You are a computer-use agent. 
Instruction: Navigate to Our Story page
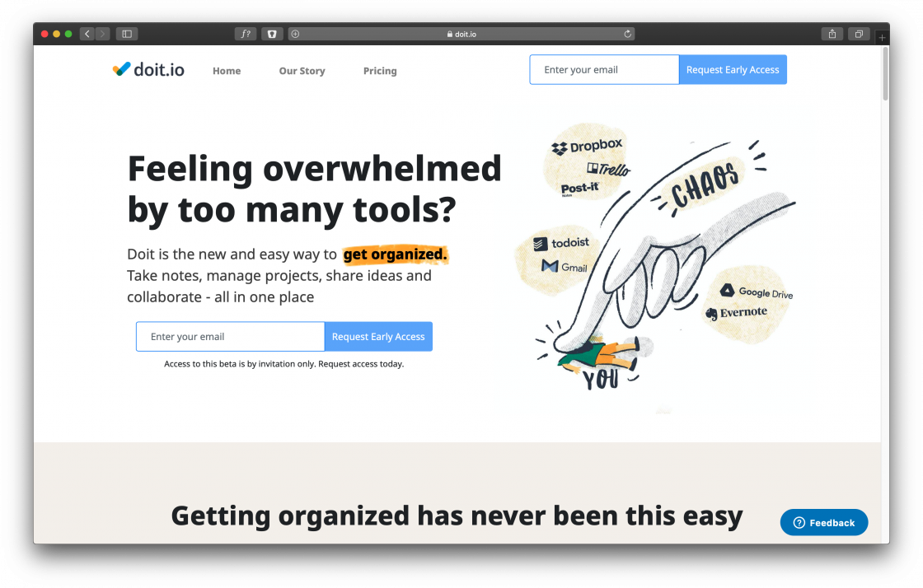coord(302,71)
